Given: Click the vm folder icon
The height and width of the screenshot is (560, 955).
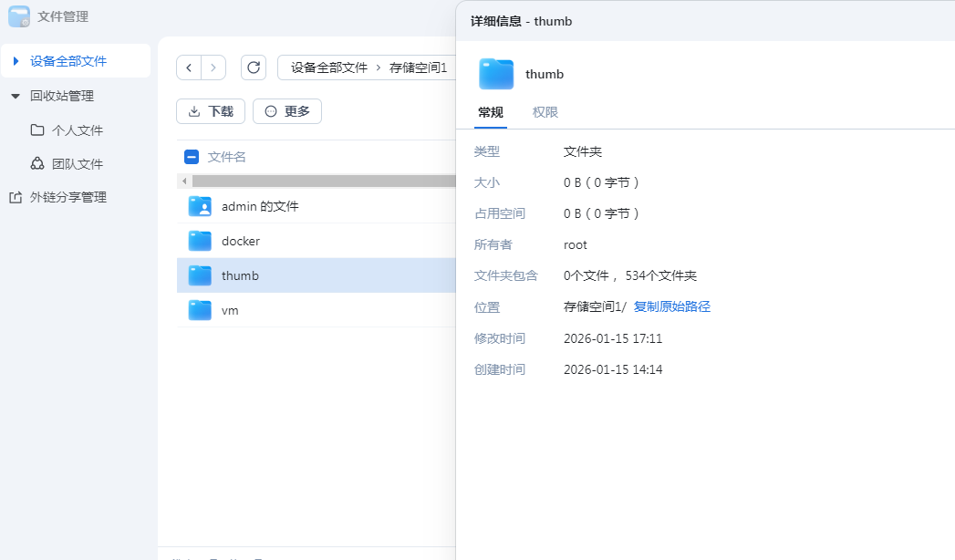Looking at the screenshot, I should pos(200,310).
